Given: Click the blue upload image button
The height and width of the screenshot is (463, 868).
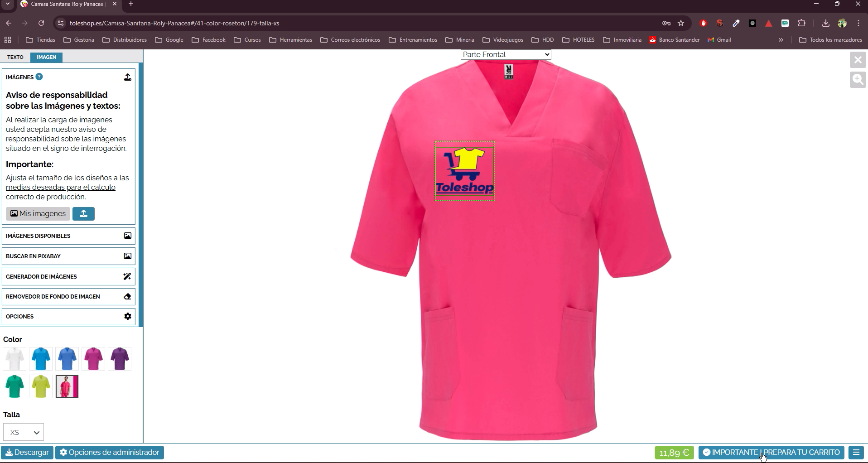Looking at the screenshot, I should (x=83, y=214).
